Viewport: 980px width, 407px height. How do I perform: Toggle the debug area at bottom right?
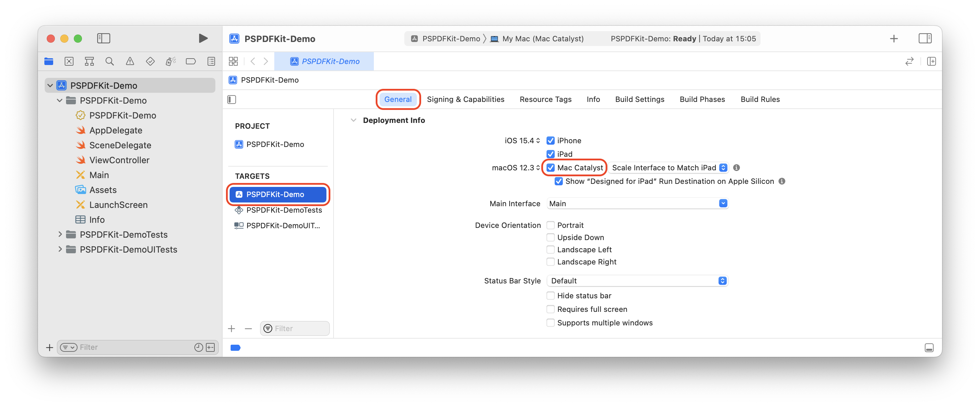coord(929,347)
